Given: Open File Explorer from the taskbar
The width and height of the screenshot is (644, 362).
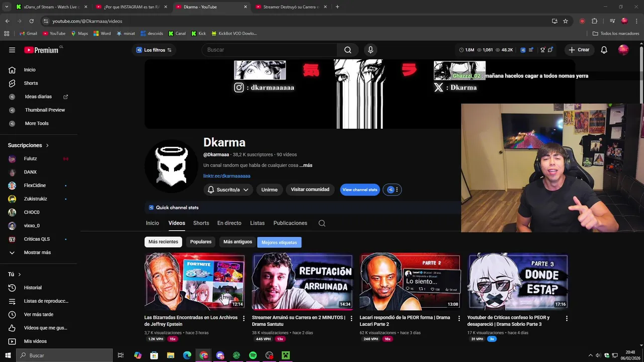Looking at the screenshot, I should click(171, 355).
